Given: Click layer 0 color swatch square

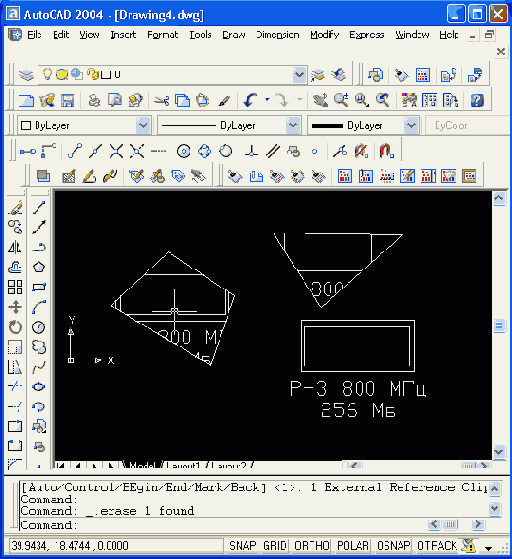Looking at the screenshot, I should [106, 75].
